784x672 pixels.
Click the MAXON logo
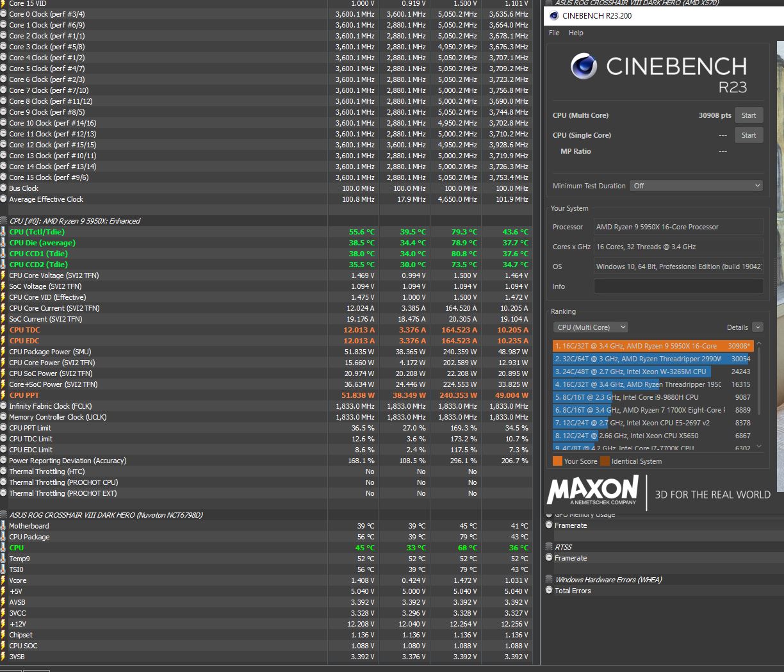click(592, 490)
